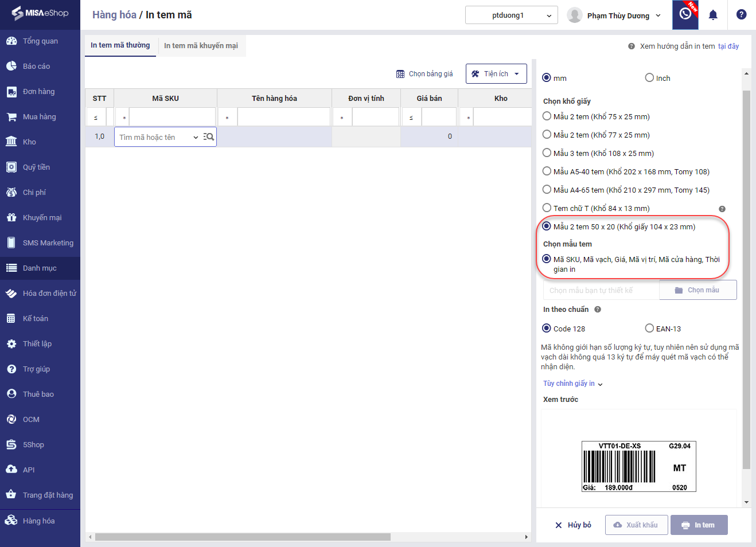The height and width of the screenshot is (547, 756).
Task: Open the ptduong1 store dropdown
Action: (x=512, y=15)
